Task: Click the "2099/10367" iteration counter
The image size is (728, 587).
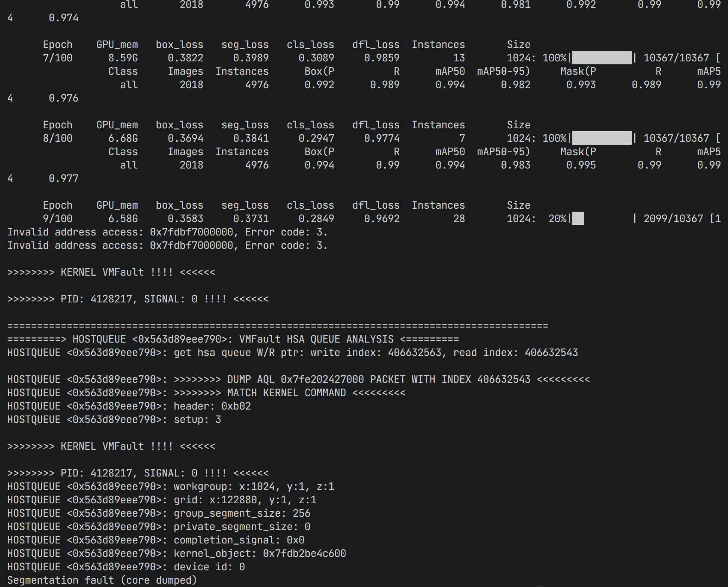Action: pos(673,218)
